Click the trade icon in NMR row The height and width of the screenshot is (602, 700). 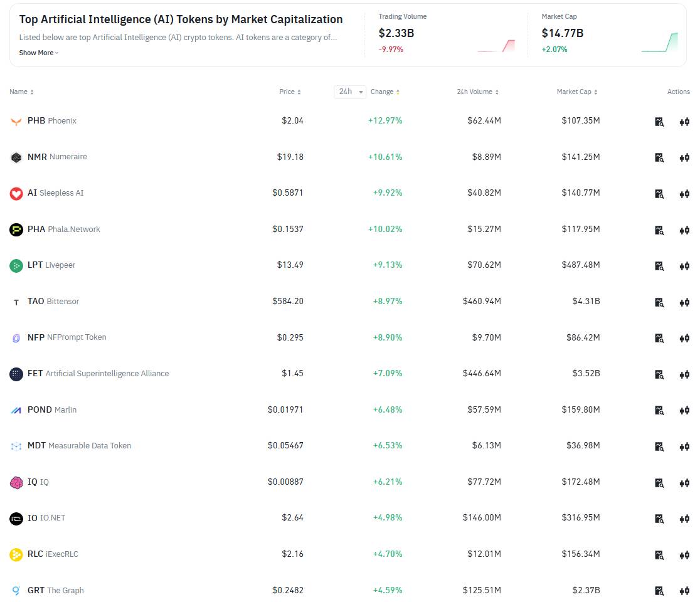tap(684, 157)
